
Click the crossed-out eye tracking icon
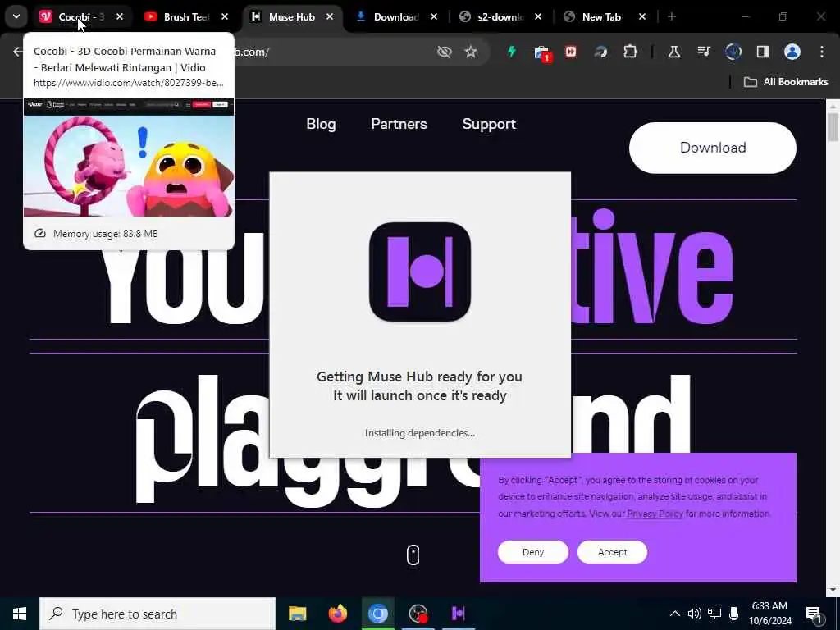coord(444,52)
